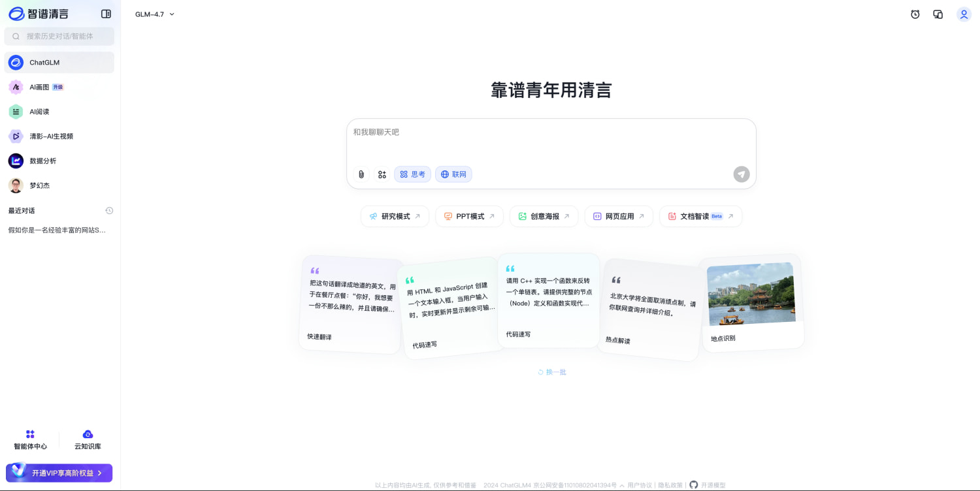This screenshot has width=980, height=491.
Task: Toggle 思考 thinking mode
Action: [412, 174]
